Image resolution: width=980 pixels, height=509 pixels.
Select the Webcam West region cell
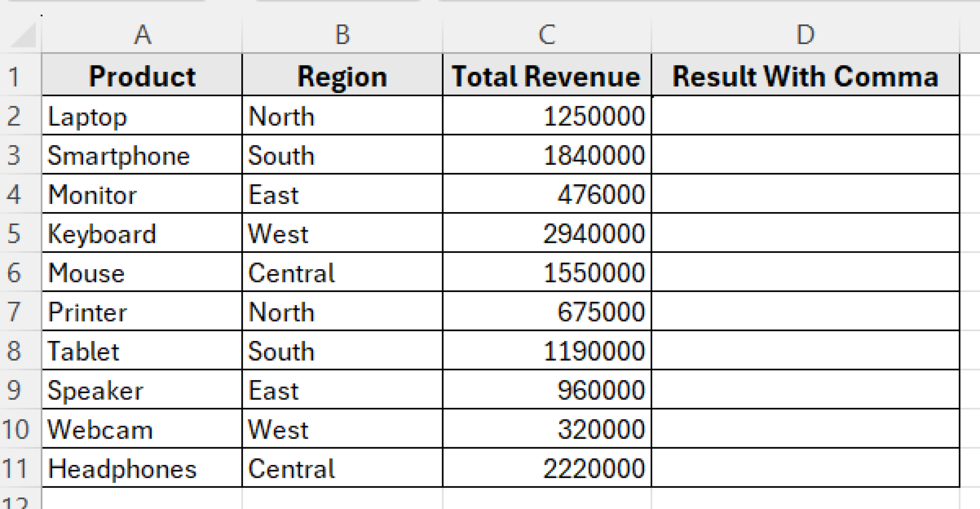[342, 429]
